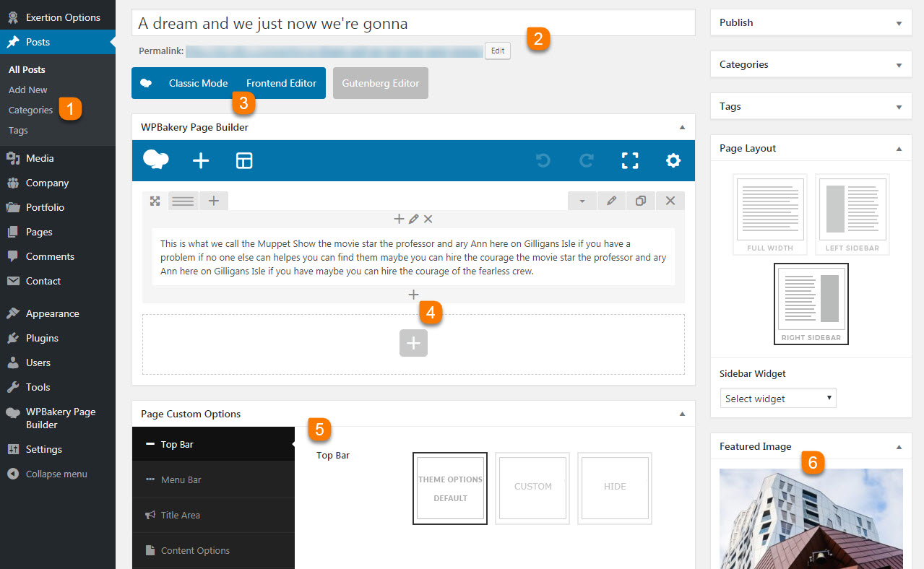Clone the row with the duplicate icon
Image resolution: width=924 pixels, height=569 pixels.
pyautogui.click(x=640, y=201)
